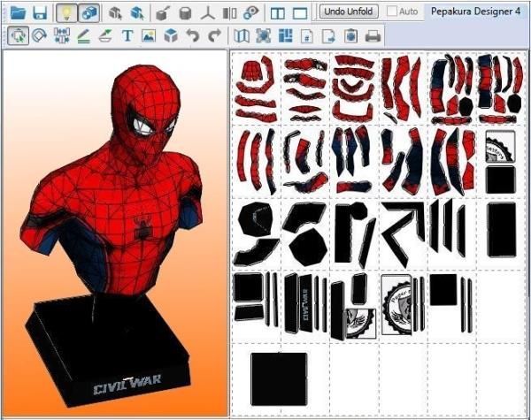Select the black hexagon pattern piece
This screenshot has height=420, width=531.
point(309,247)
